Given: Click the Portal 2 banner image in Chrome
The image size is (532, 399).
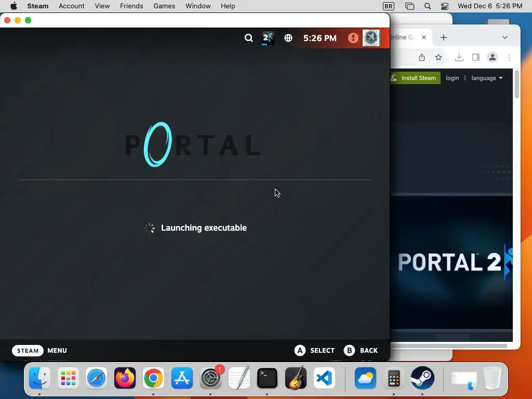Looking at the screenshot, I should click(x=451, y=262).
